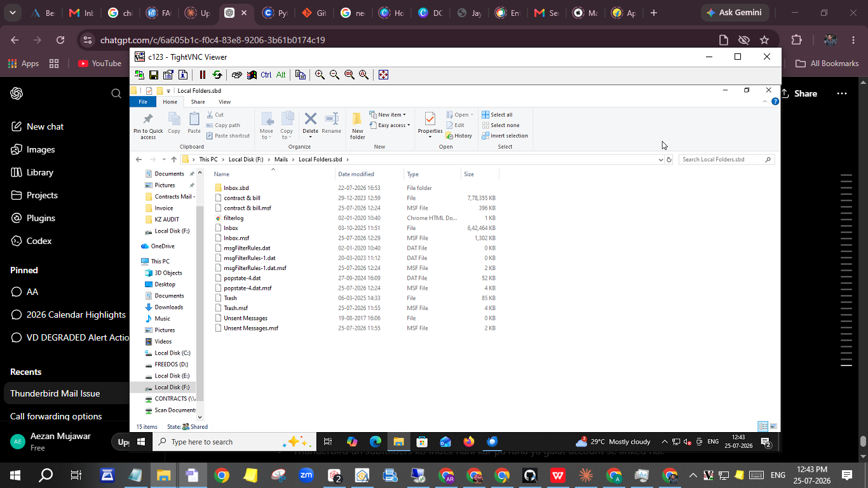Switch Explorer to large icons view
The width and height of the screenshot is (868, 488).
(773, 426)
